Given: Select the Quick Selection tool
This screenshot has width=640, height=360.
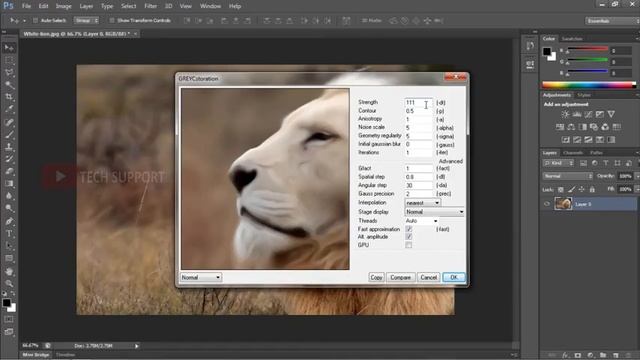Looking at the screenshot, I should click(9, 85).
